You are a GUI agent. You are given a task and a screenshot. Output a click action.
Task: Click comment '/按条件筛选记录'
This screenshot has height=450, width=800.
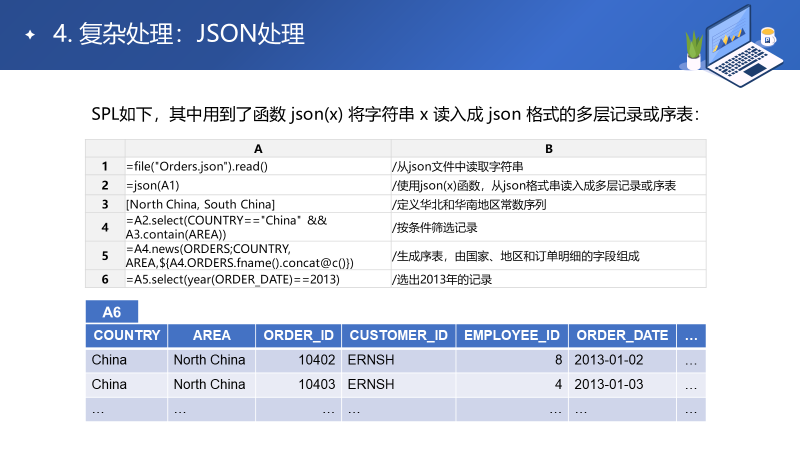point(548,227)
